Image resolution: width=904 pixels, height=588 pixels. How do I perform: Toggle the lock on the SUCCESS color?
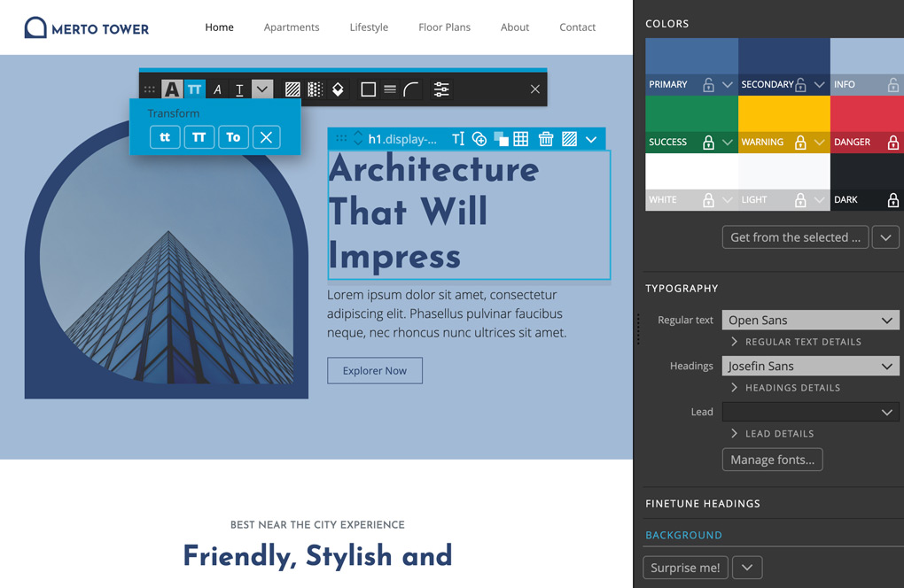pos(708,143)
